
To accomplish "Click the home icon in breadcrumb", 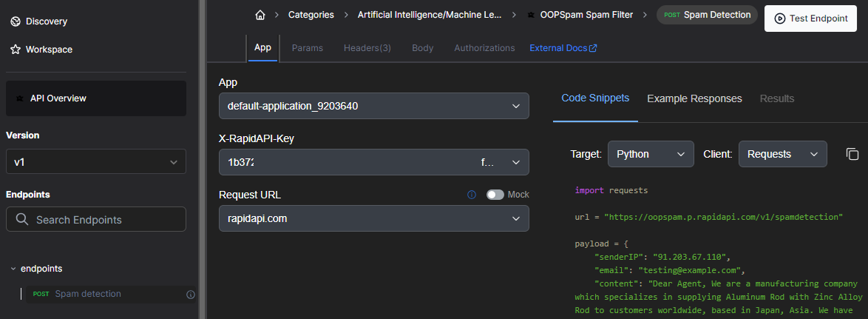I will click(260, 15).
